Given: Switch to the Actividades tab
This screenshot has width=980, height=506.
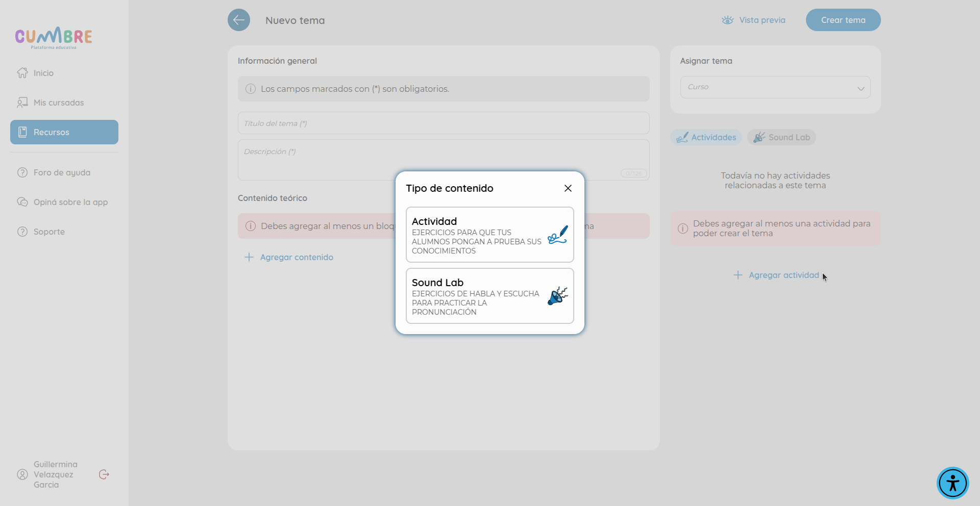Looking at the screenshot, I should 706,137.
